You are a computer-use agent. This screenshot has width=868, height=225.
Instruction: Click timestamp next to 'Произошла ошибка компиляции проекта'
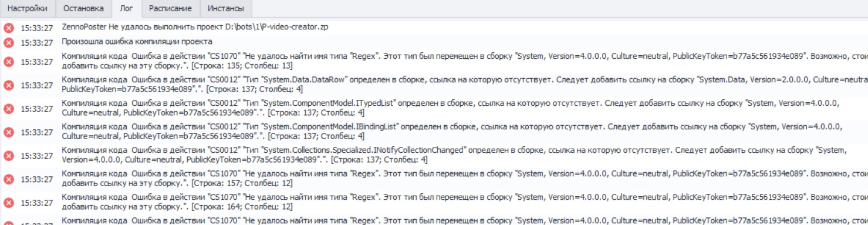(36, 42)
